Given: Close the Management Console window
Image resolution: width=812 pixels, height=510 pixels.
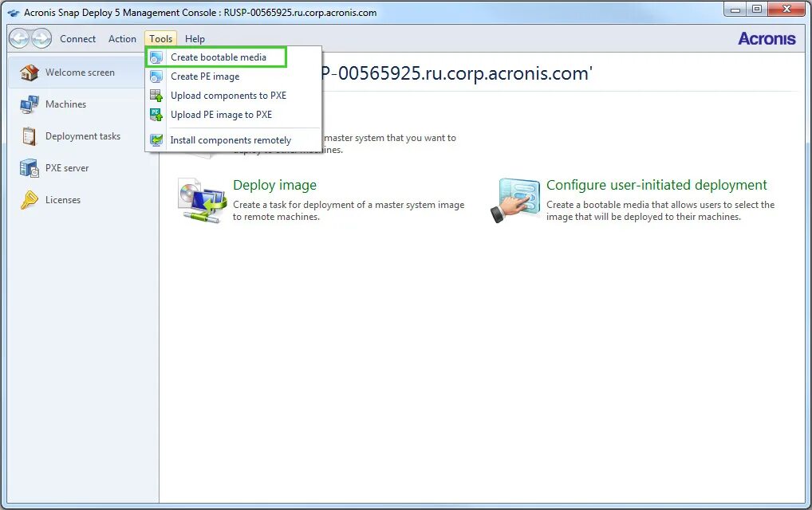Looking at the screenshot, I should (x=786, y=10).
